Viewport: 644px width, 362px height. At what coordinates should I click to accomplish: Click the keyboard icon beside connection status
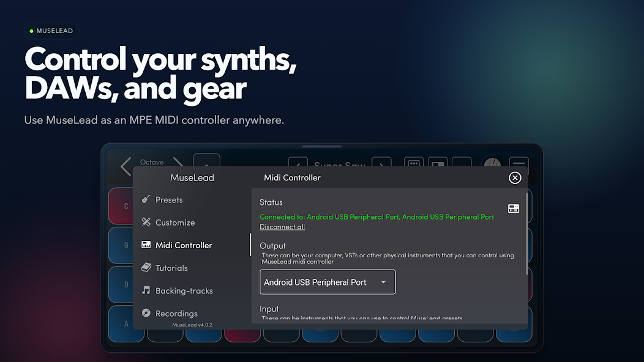513,209
